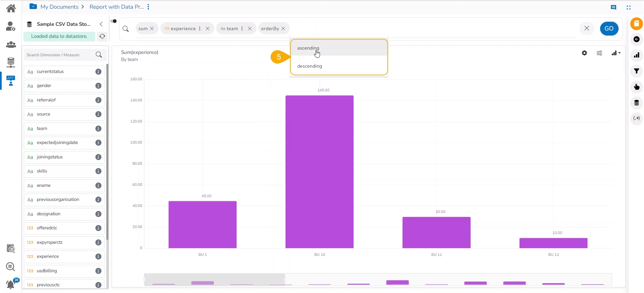Screen dimensions: 644x293
Task: Select the experience measure in field list
Action: [64, 257]
